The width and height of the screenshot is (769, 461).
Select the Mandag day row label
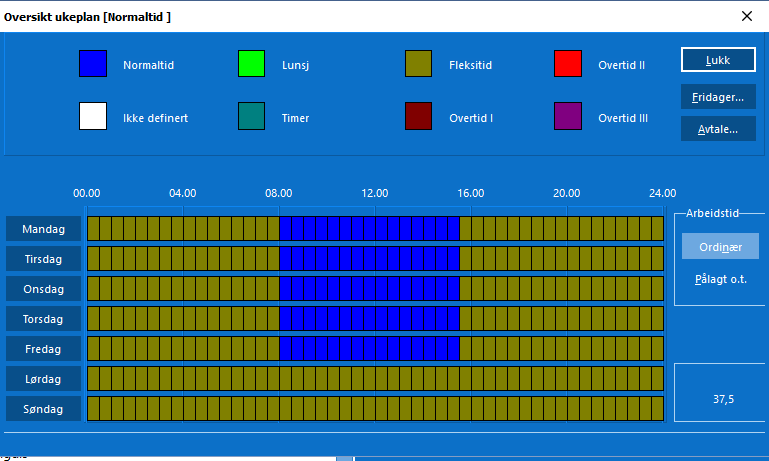44,229
